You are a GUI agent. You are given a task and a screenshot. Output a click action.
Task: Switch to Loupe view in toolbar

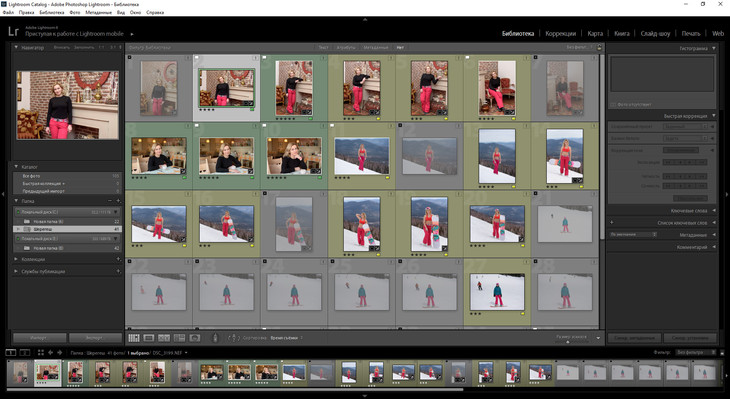tap(149, 338)
